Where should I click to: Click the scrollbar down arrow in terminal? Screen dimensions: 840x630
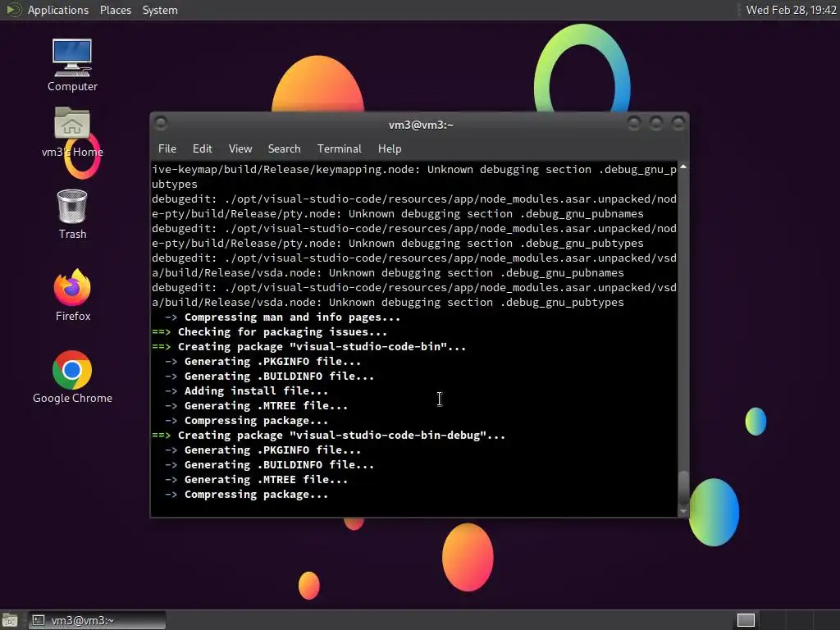[683, 511]
